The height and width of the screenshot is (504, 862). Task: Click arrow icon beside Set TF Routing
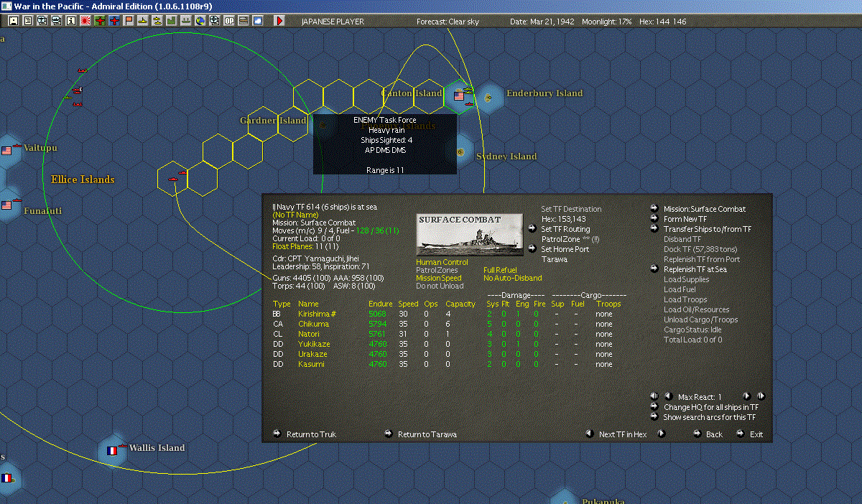point(532,229)
